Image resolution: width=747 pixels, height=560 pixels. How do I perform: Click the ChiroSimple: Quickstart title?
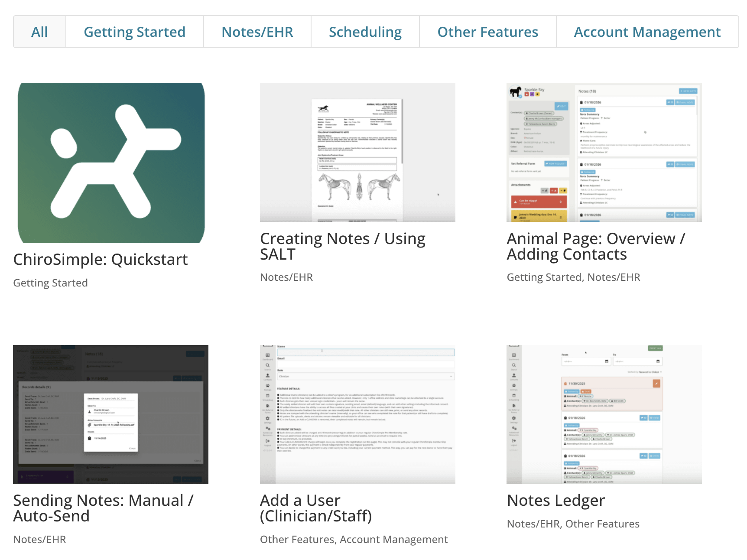tap(101, 260)
